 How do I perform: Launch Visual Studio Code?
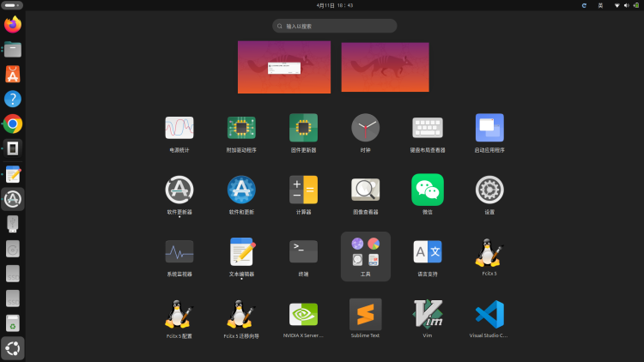[489, 314]
